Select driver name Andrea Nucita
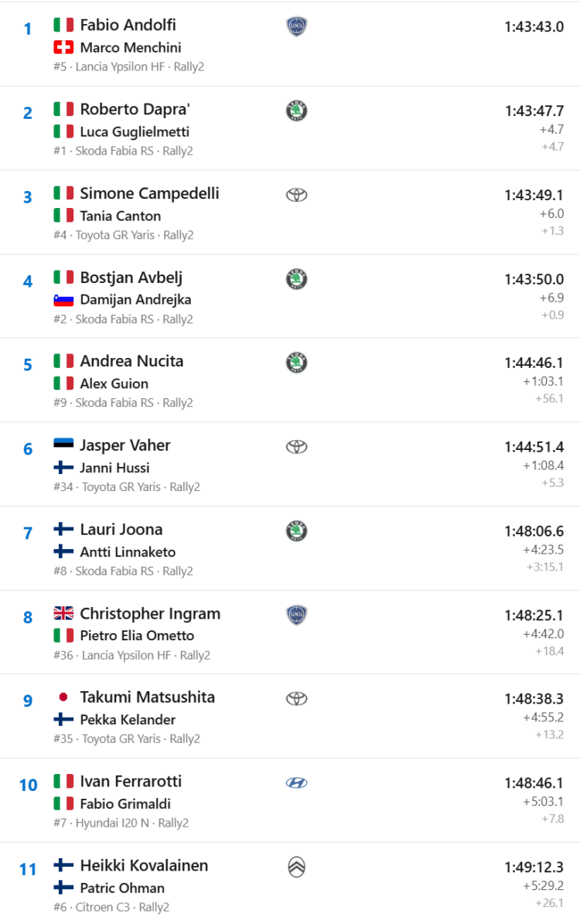This screenshot has height=924, width=580. point(132,360)
